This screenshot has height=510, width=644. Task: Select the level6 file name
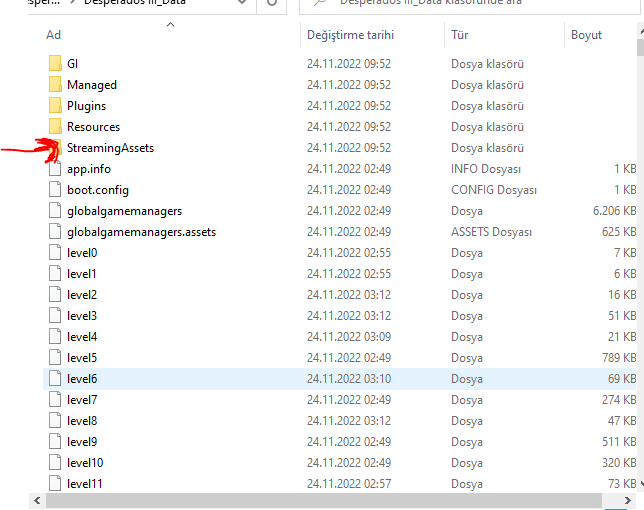82,379
